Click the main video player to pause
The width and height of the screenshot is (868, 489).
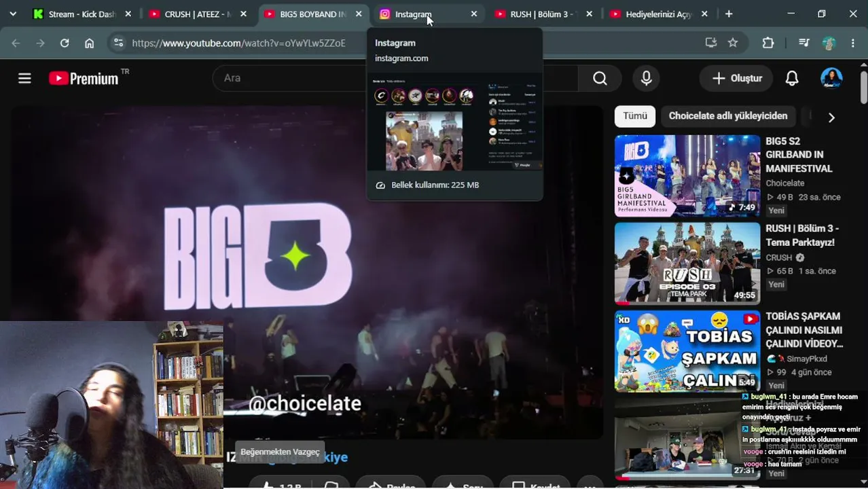click(x=307, y=272)
